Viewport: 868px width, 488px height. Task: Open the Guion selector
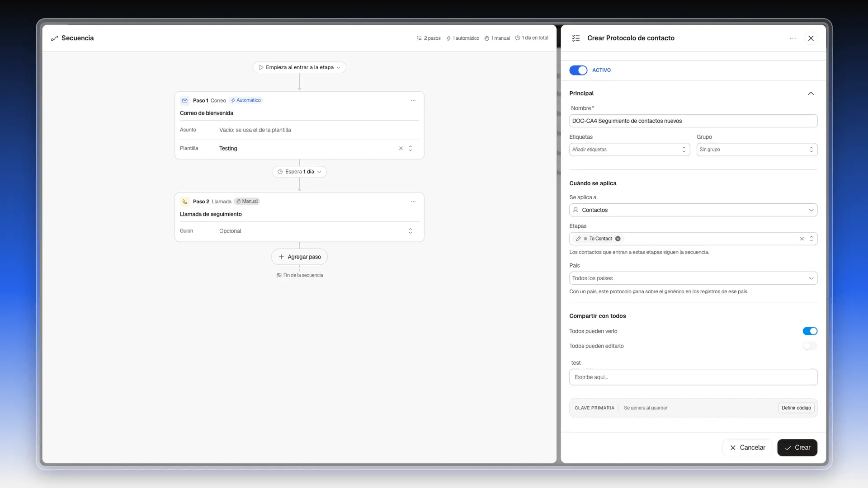coord(410,231)
